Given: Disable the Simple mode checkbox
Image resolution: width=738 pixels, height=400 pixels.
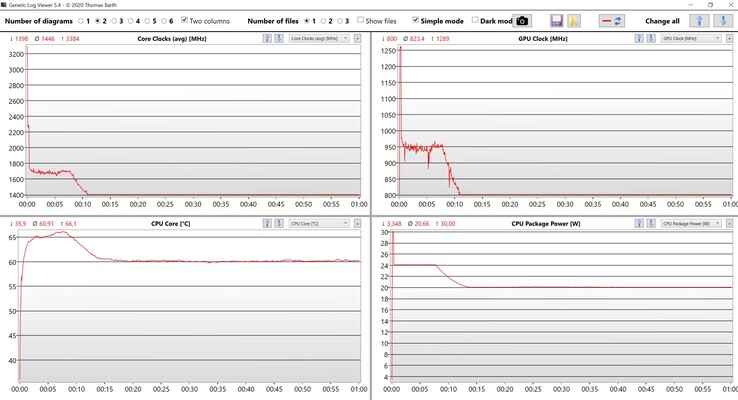Looking at the screenshot, I should [416, 20].
